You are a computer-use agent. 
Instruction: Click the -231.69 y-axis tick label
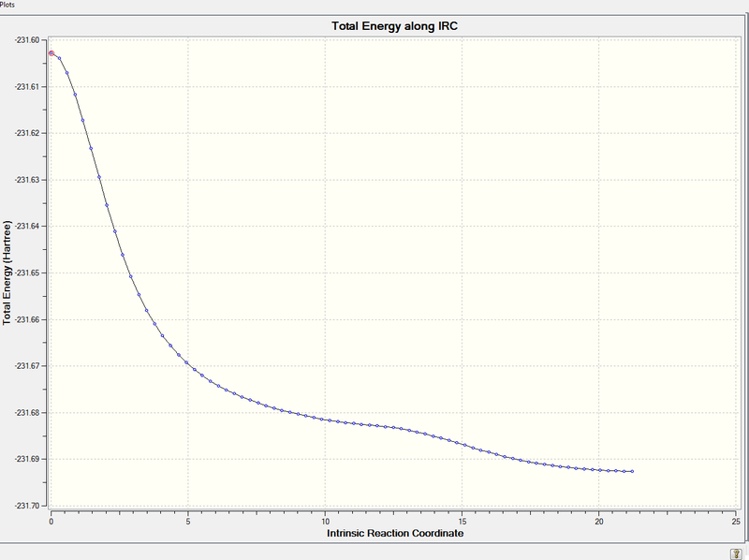[27, 459]
